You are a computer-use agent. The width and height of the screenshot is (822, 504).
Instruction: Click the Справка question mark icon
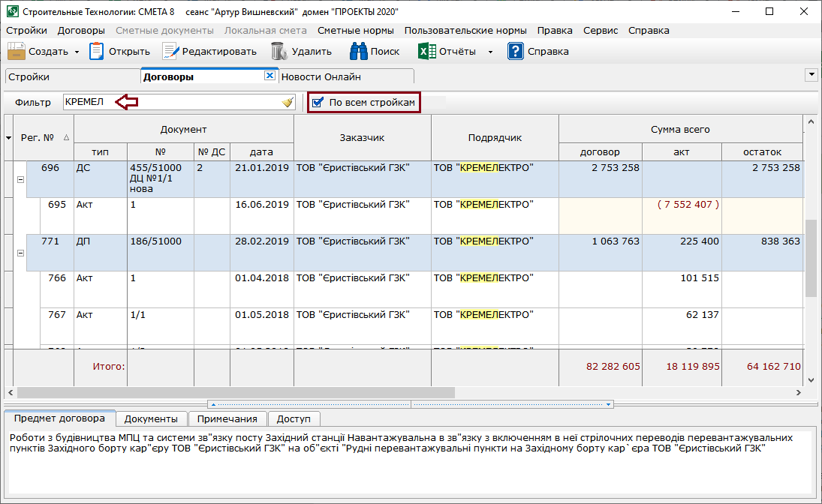515,52
